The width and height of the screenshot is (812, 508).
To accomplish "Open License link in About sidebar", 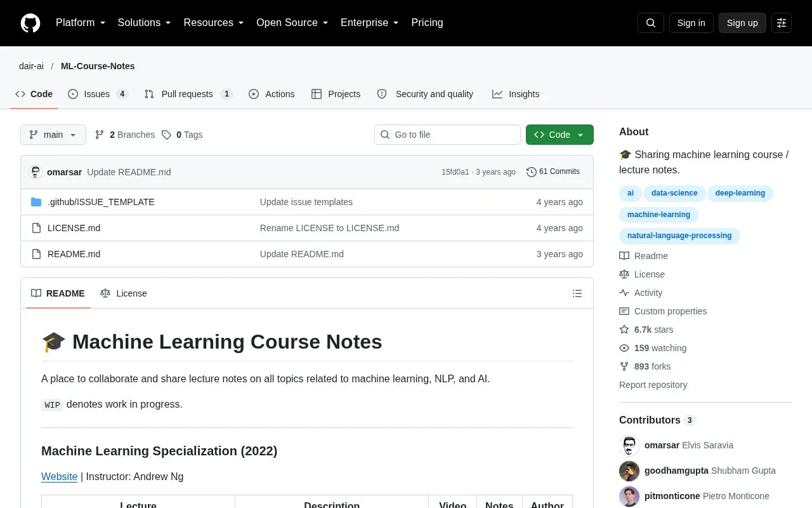I will click(642, 274).
